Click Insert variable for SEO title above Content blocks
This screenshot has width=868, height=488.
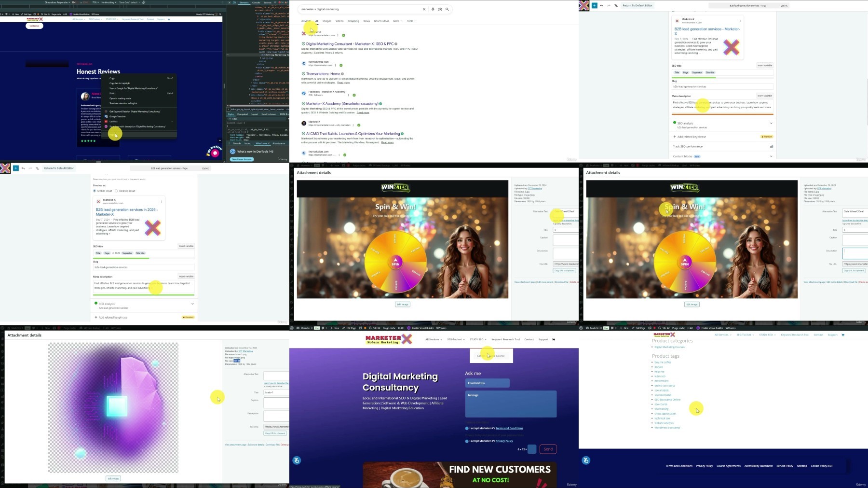764,65
